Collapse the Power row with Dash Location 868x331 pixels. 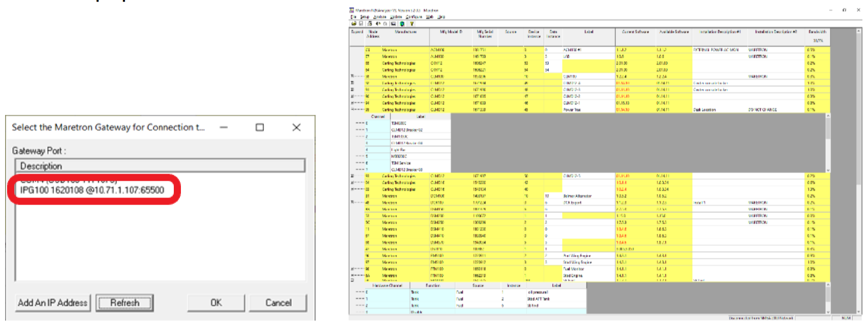click(x=353, y=110)
